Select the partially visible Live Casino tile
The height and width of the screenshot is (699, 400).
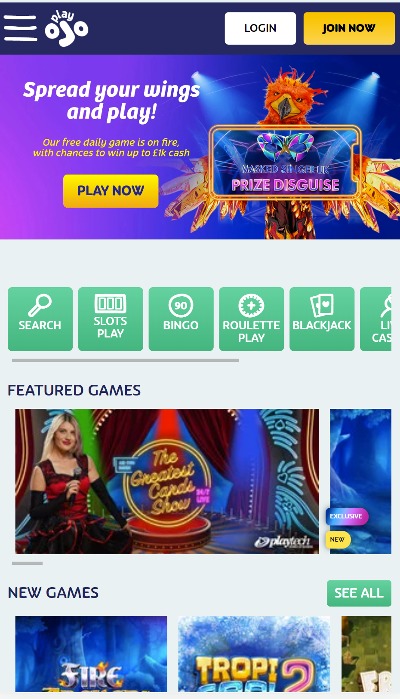(375, 319)
